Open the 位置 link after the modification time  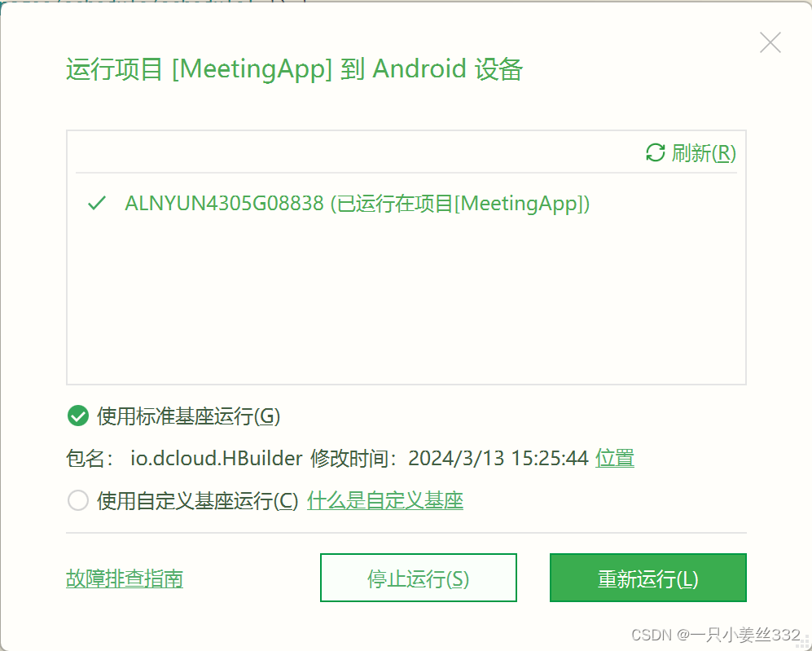615,459
